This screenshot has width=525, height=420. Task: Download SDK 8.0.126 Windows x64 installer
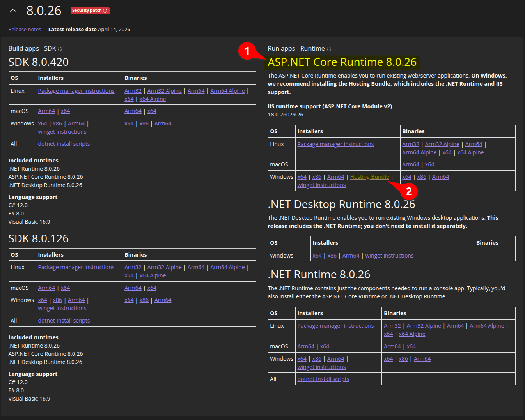tap(43, 300)
